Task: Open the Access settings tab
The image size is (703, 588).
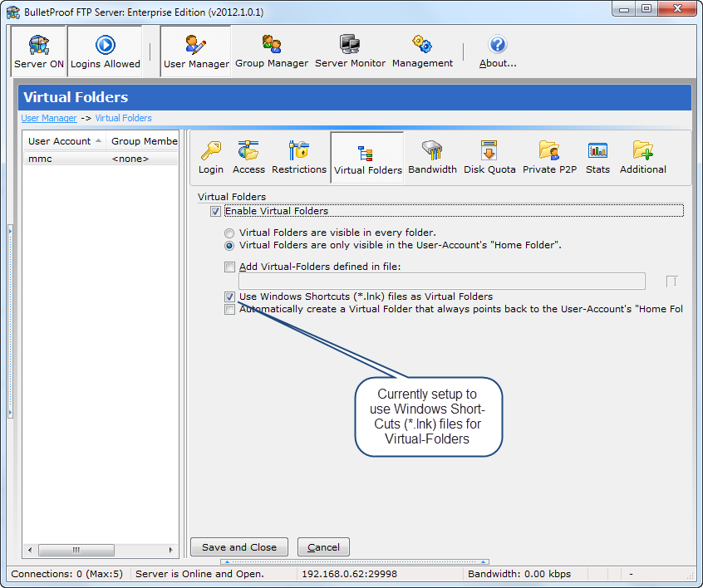Action: pos(248,157)
